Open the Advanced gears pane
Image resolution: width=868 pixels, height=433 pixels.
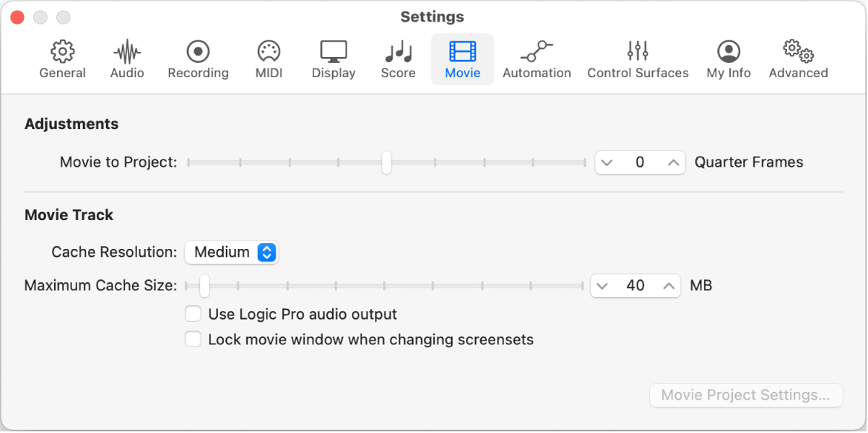tap(798, 59)
